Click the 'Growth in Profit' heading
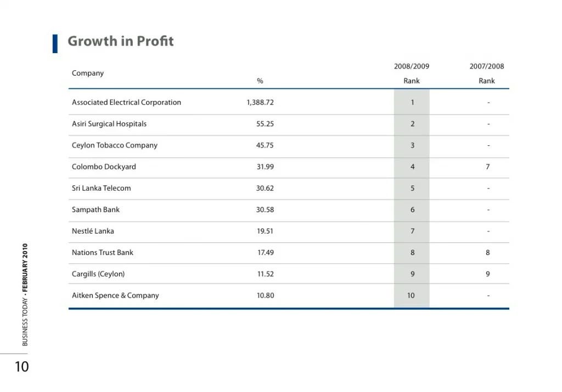Screen dimensions: 562x392 coord(120,42)
